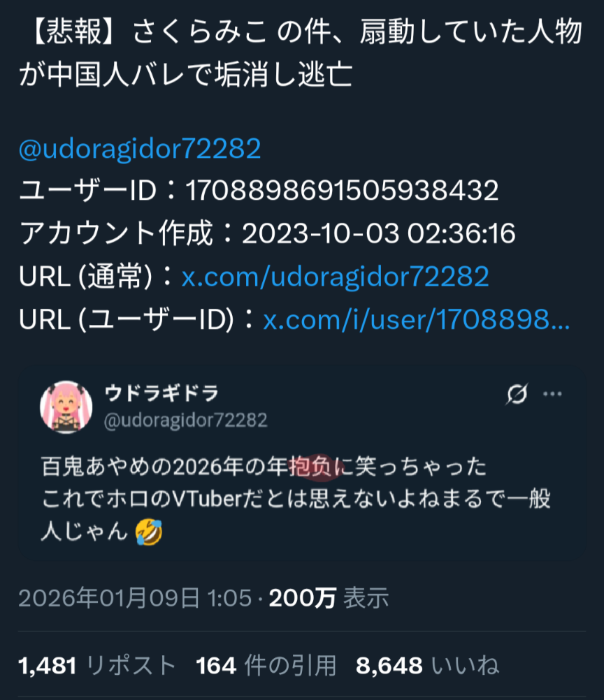Follow the x.com/udoragidor72282 link
Screen dimensions: 604x700
[335, 277]
